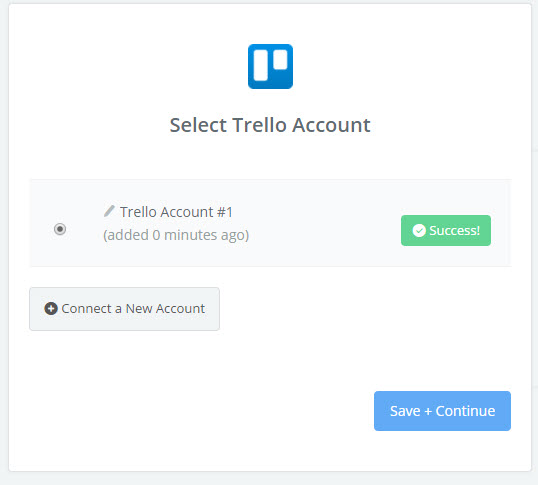Rename the account using the pencil icon
Screen dimensions: 538x485
109,211
